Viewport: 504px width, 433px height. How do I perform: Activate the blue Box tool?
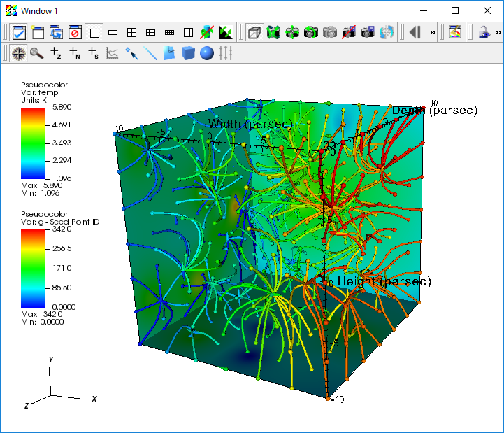pyautogui.click(x=188, y=53)
